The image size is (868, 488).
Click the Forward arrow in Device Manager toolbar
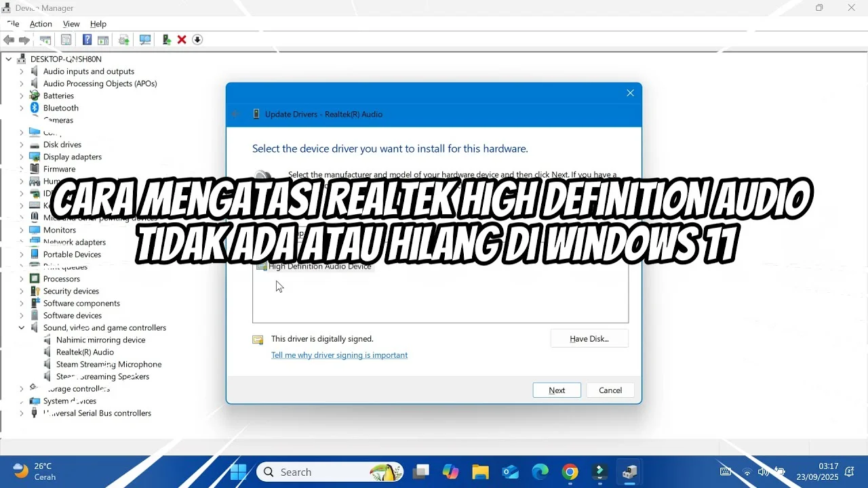24,40
